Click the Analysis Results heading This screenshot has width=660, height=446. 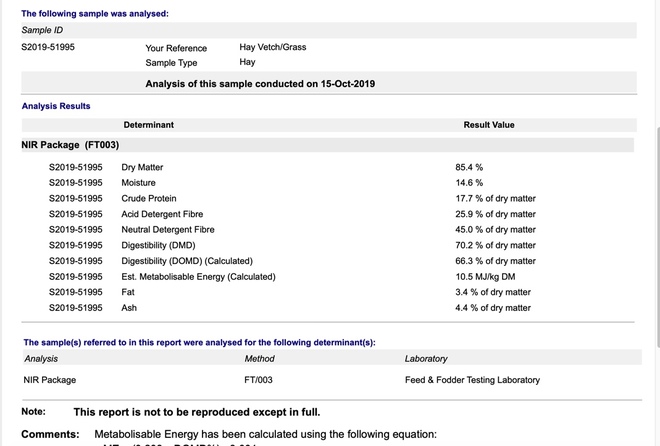56,106
